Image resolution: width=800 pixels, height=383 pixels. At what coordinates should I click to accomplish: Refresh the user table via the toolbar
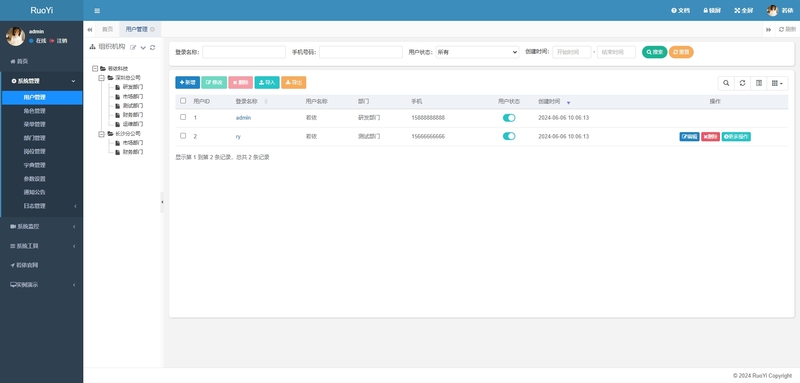coord(742,83)
